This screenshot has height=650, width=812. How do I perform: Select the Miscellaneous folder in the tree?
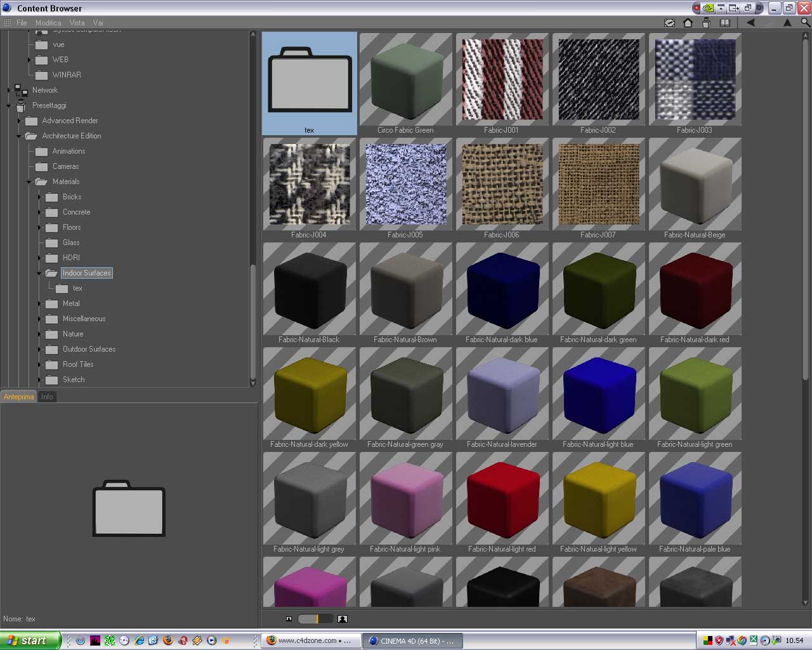click(x=84, y=319)
